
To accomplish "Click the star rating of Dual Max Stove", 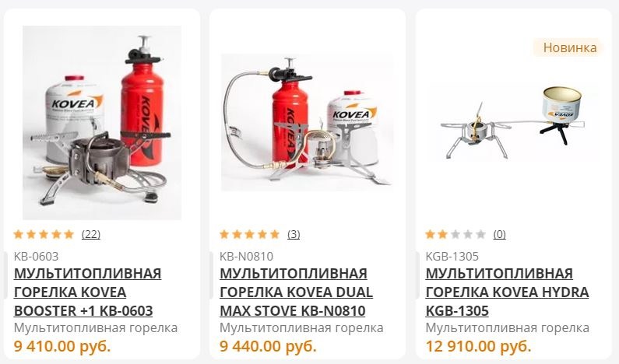I will tap(249, 234).
